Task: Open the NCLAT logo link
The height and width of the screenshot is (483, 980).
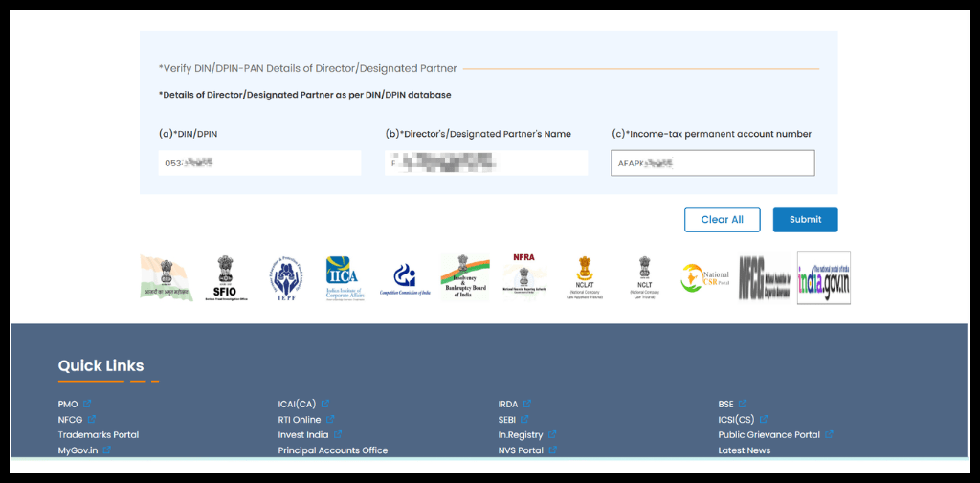Action: [585, 278]
